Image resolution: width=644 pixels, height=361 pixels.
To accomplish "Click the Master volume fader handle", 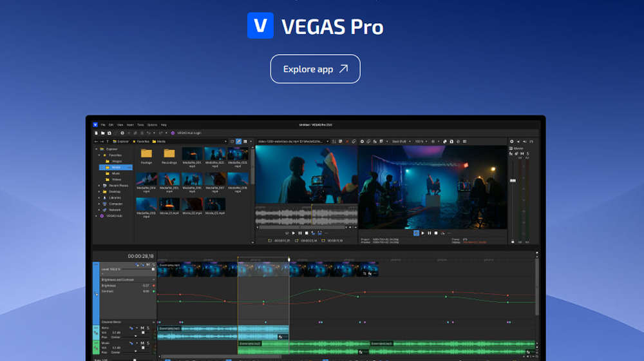I will (513, 180).
